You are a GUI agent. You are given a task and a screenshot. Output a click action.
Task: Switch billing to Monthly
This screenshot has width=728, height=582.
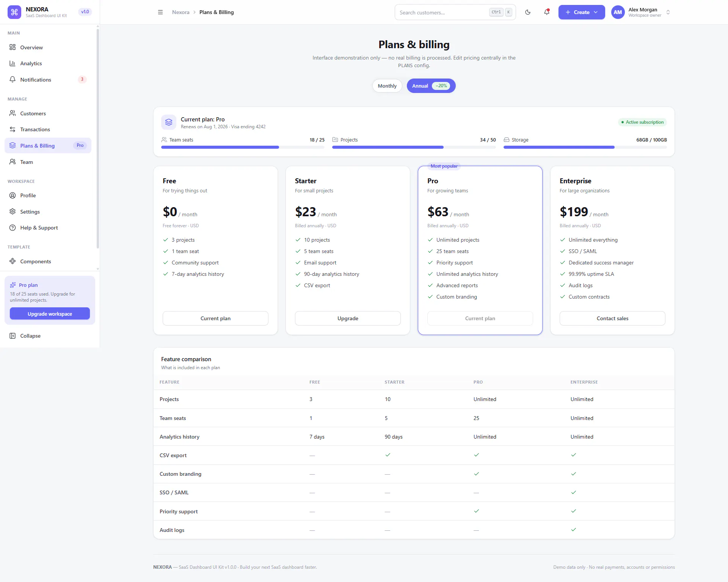[387, 86]
